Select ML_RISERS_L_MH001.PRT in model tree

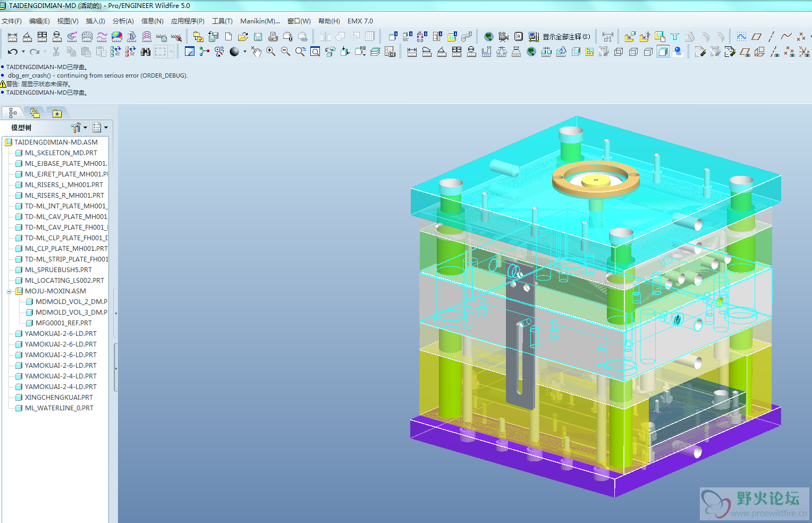pyautogui.click(x=64, y=185)
